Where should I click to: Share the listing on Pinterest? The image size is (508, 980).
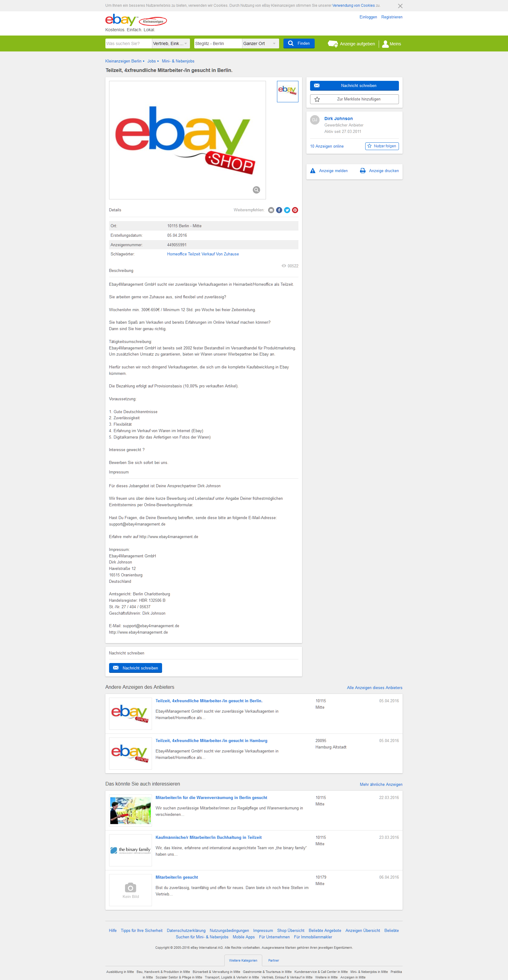(x=295, y=210)
